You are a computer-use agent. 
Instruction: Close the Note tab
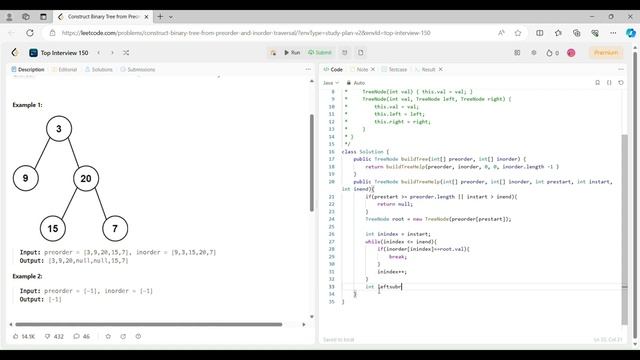pos(373,69)
